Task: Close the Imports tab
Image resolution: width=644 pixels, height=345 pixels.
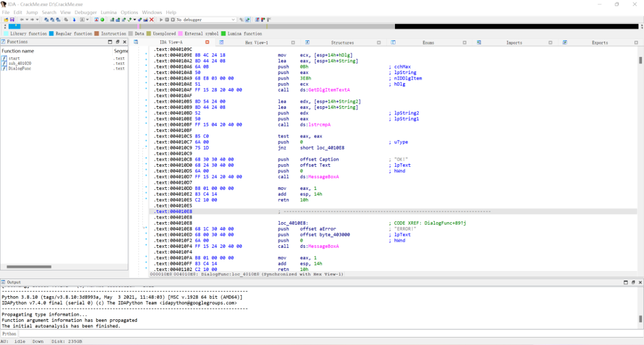Action: 549,42
